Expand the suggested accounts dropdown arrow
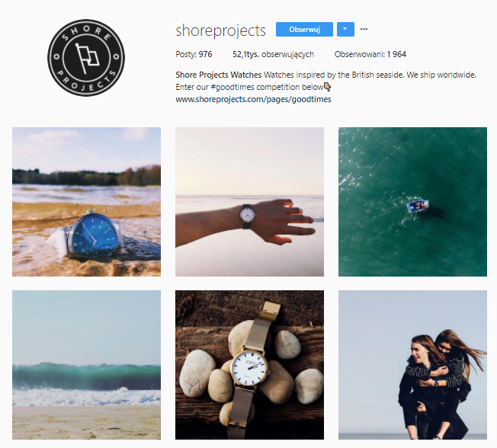This screenshot has height=448, width=497. [345, 29]
